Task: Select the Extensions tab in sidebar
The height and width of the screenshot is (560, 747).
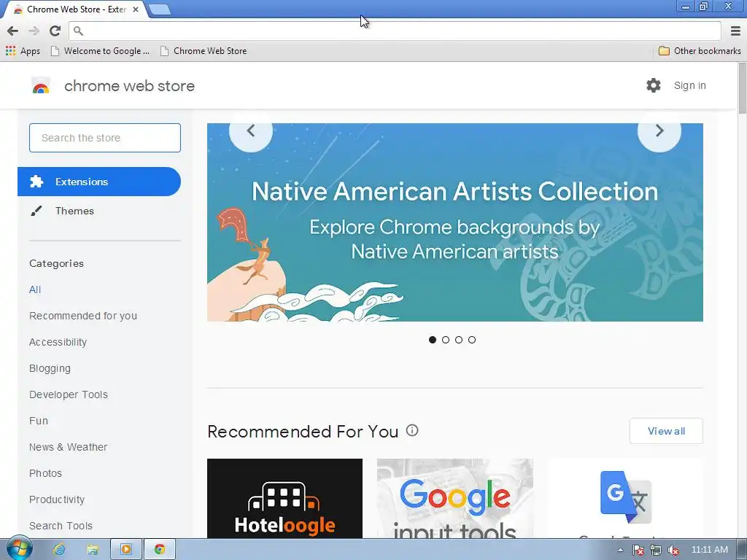Action: [99, 182]
